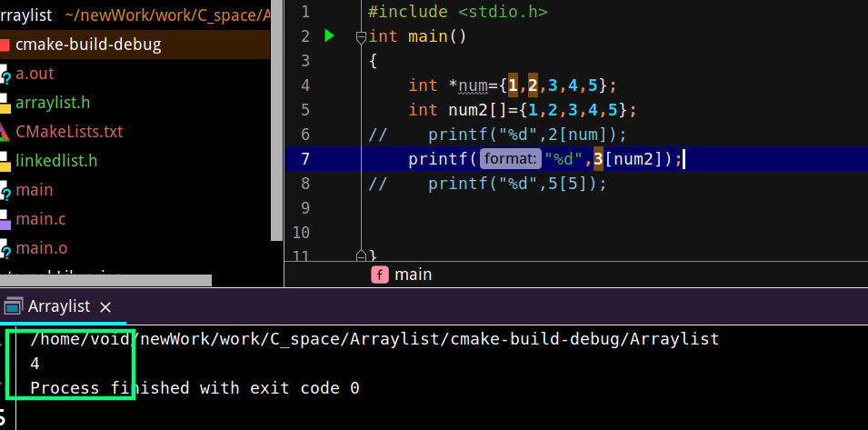
Task: Select the main executable file
Action: [x=35, y=190]
